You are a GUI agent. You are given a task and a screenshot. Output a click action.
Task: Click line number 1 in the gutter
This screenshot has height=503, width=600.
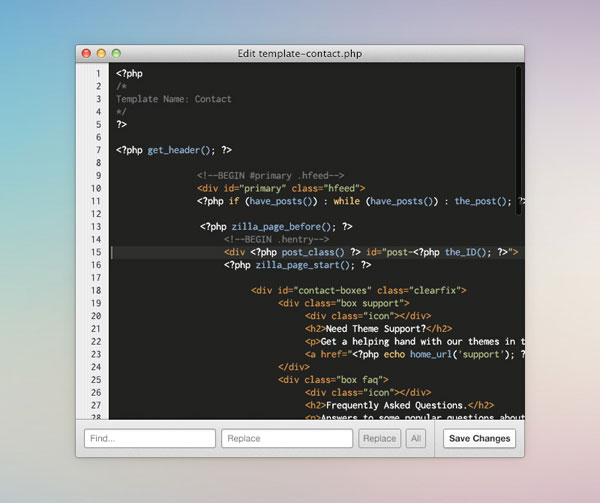(98, 73)
